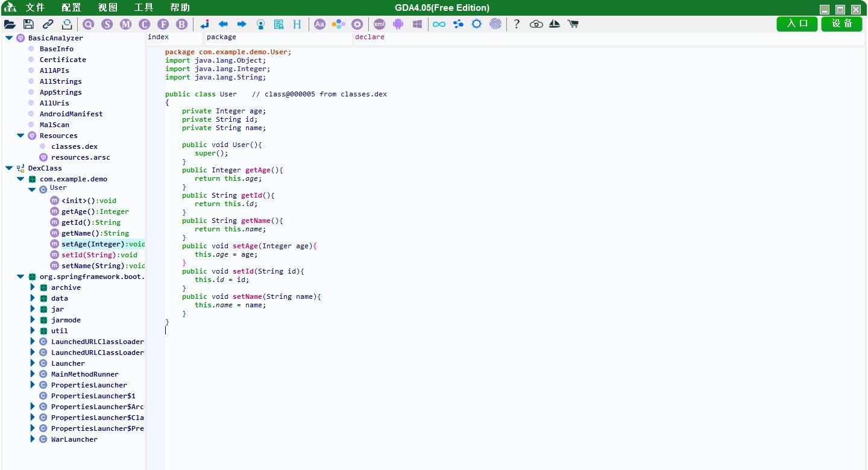Collapse the Resources tree node

(x=20, y=136)
